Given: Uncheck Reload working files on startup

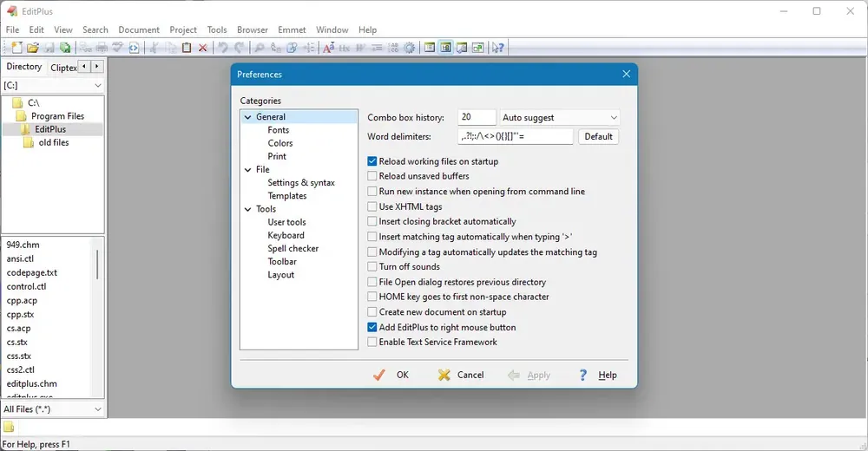Looking at the screenshot, I should tap(372, 161).
